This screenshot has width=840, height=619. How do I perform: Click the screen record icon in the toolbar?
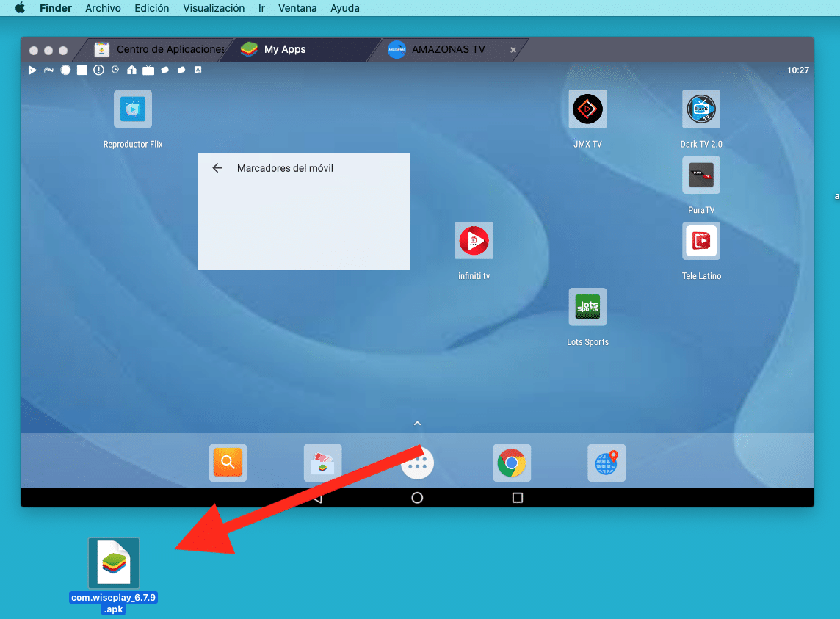66,70
